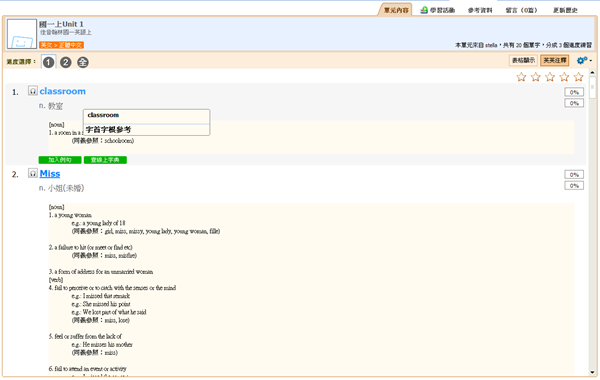600x380 pixels.
Task: Play audio for the word Miss
Action: (x=33, y=173)
